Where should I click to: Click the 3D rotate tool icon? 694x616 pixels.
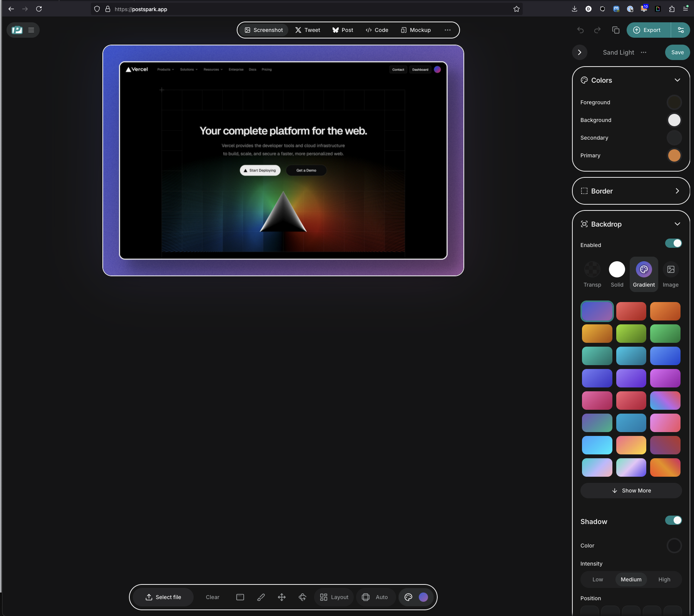tap(303, 597)
